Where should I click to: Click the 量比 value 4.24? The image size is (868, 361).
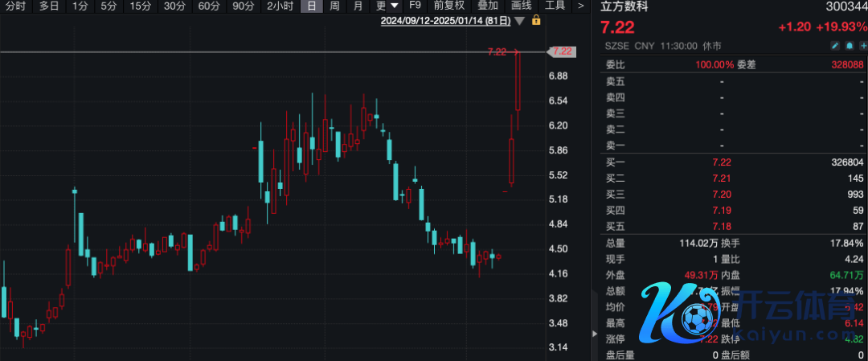tap(854, 259)
